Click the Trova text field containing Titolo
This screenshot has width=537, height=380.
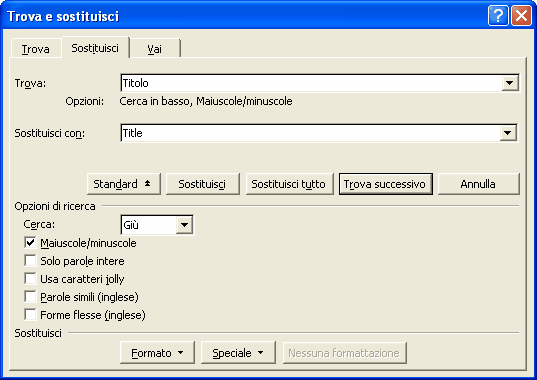point(311,83)
